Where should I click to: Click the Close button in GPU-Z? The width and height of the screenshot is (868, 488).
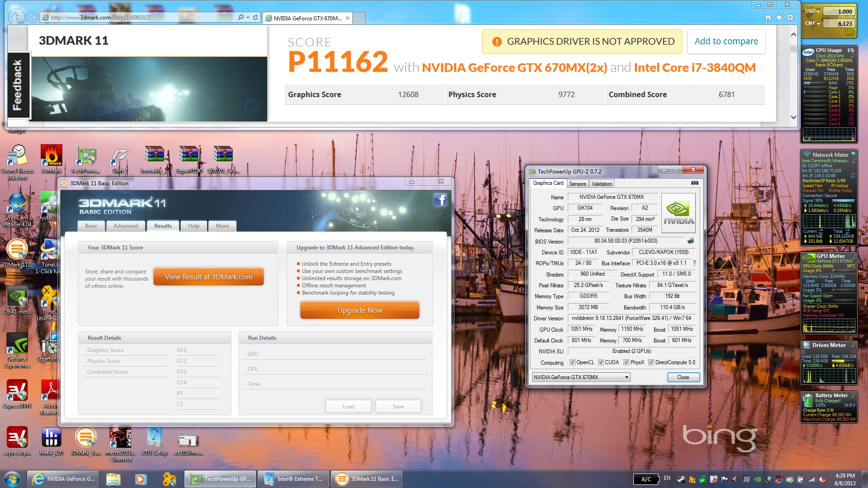tap(683, 377)
